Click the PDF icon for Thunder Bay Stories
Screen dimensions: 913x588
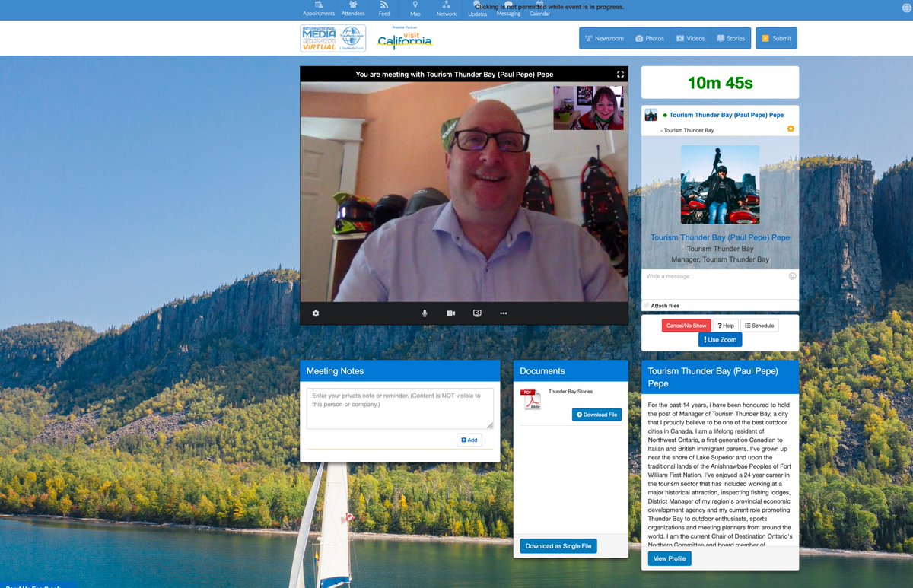530,399
